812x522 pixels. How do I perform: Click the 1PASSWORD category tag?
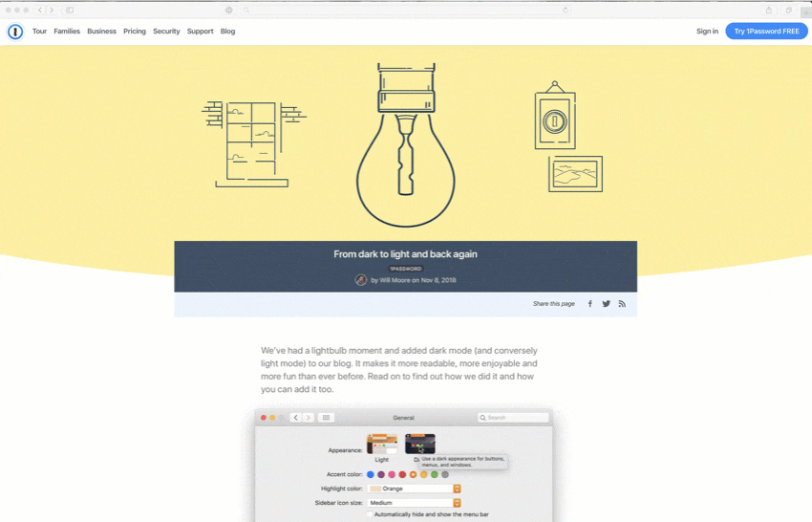[405, 269]
